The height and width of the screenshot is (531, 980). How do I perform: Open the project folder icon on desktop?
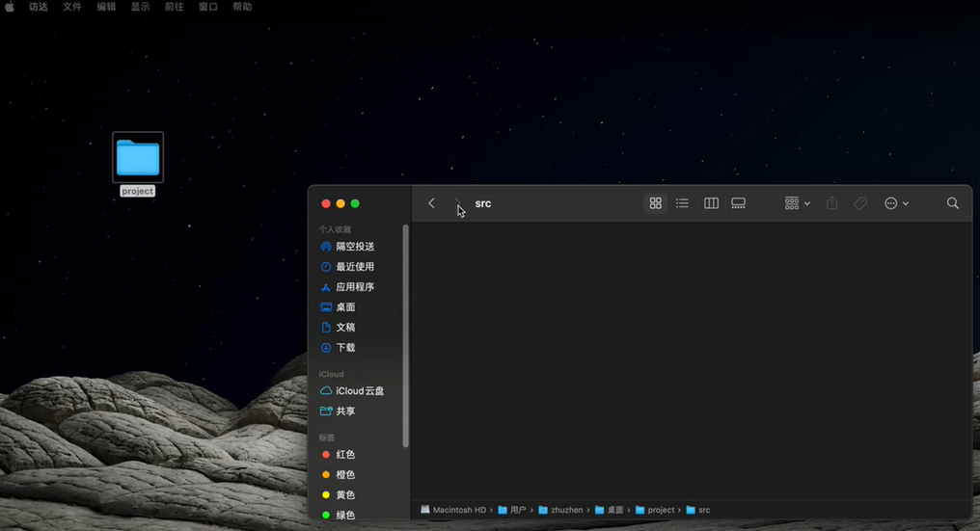coord(138,157)
